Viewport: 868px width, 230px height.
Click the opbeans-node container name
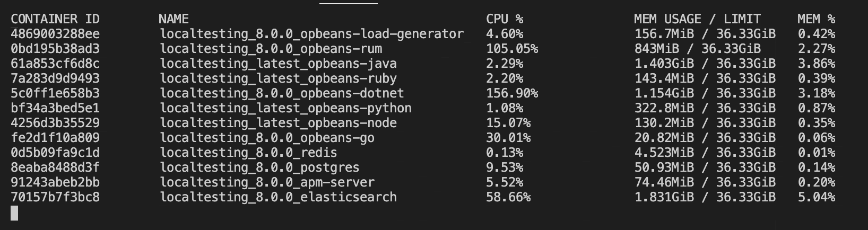click(x=278, y=123)
